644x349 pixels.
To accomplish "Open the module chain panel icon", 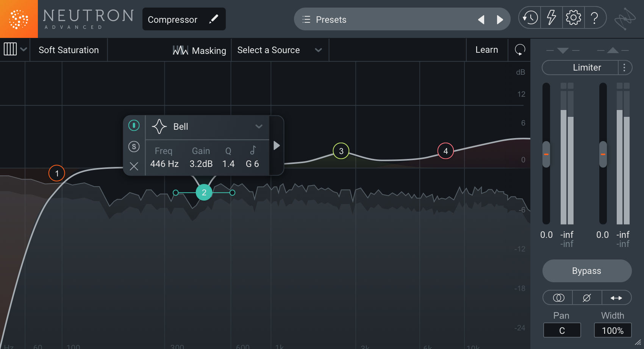I will click(x=11, y=49).
